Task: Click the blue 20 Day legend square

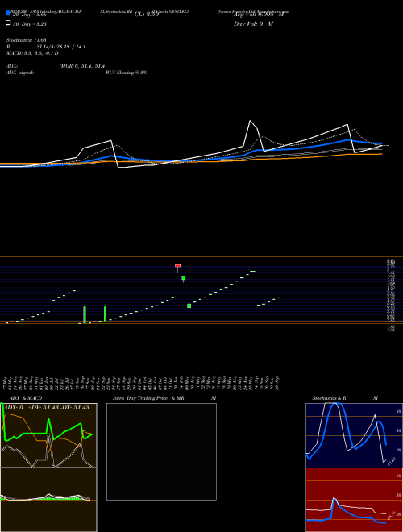Action: 9,13
